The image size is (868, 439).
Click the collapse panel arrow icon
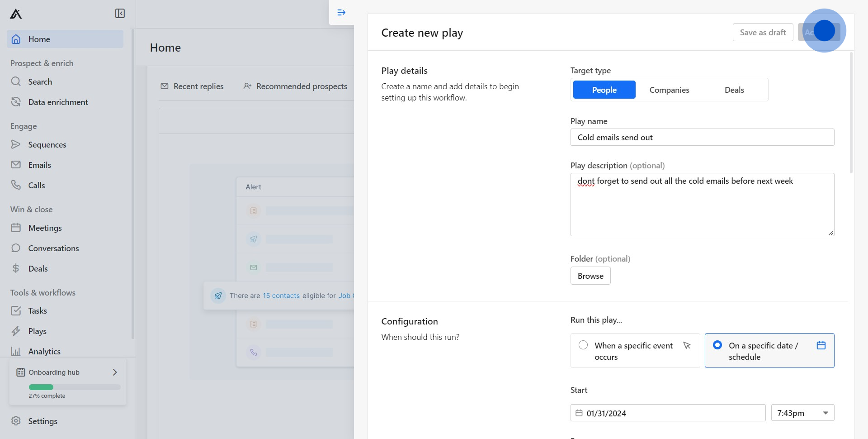tap(341, 13)
